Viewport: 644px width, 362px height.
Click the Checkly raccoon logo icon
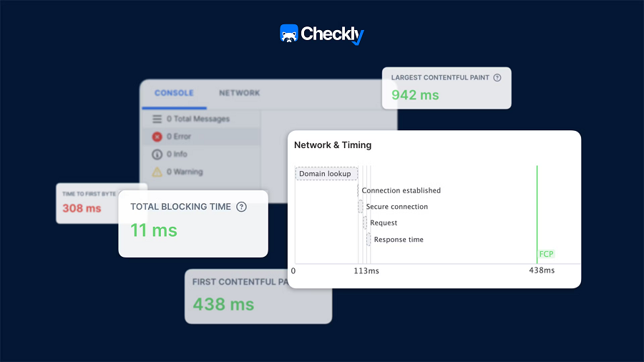click(x=289, y=33)
